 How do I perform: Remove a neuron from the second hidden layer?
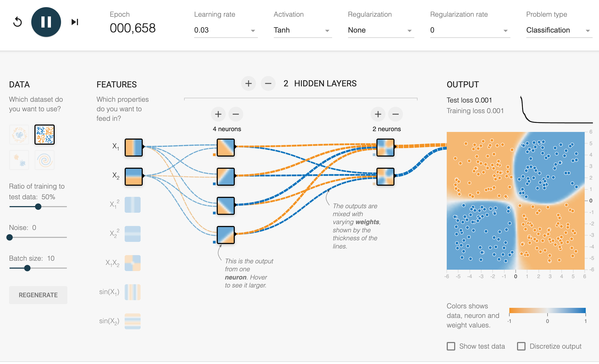(x=395, y=114)
